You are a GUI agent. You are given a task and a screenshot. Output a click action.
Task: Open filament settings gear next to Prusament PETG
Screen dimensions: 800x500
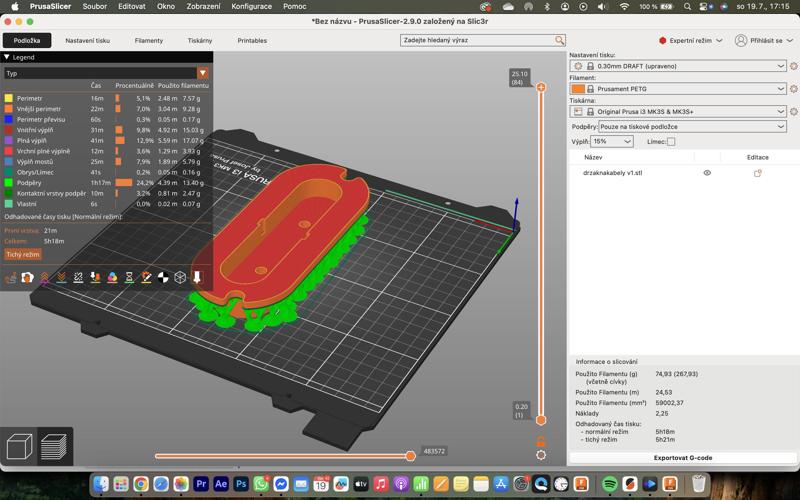pos(793,89)
